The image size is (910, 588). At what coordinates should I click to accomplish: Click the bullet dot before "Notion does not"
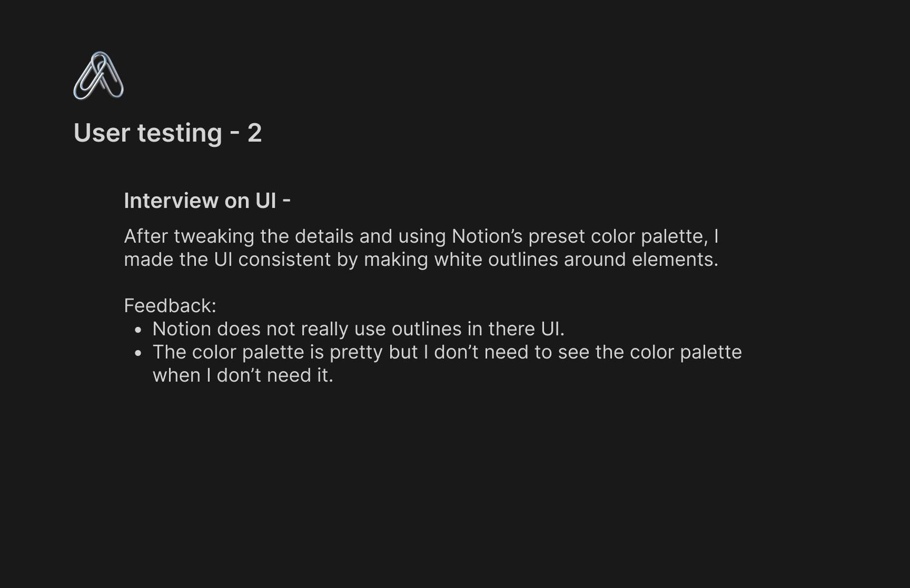139,330
